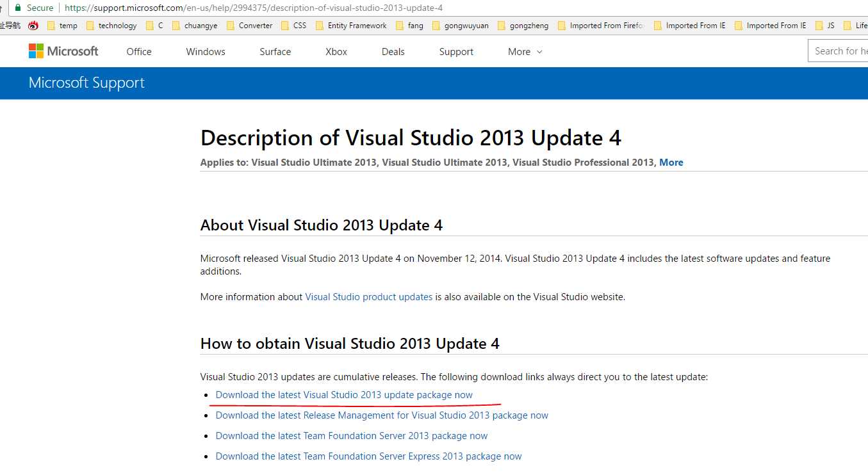Expand the More dropdown in navigation
This screenshot has width=868, height=473.
tap(525, 52)
